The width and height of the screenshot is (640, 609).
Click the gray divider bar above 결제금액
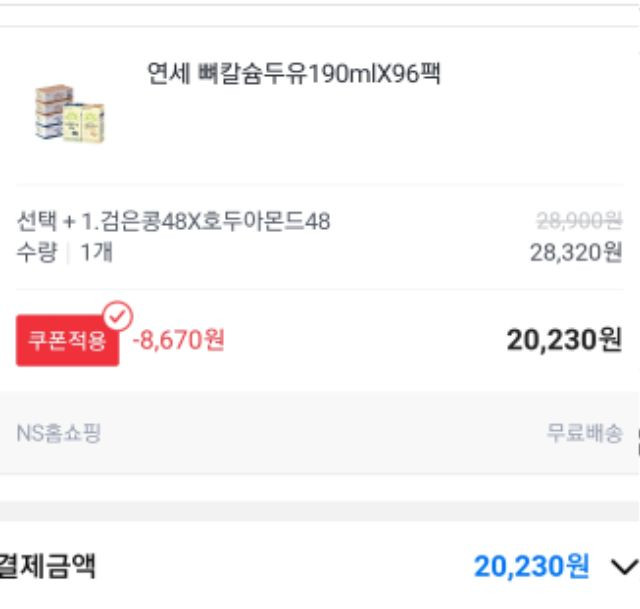320,511
